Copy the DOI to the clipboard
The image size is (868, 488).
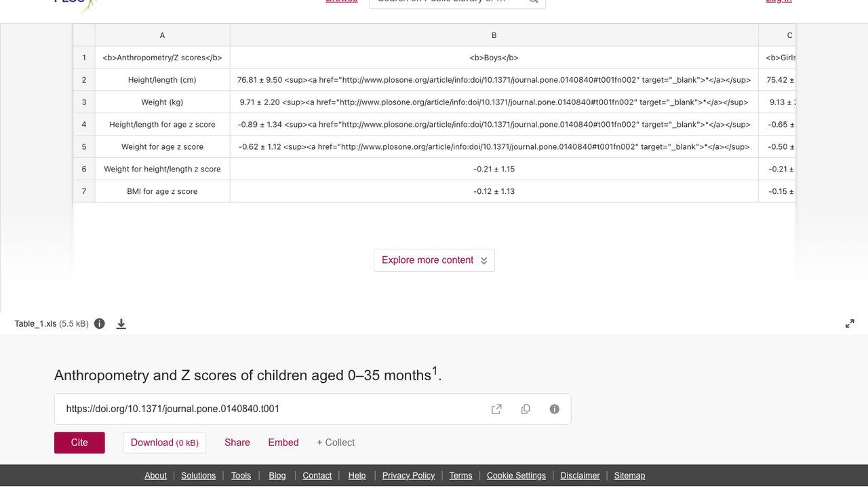click(x=526, y=409)
